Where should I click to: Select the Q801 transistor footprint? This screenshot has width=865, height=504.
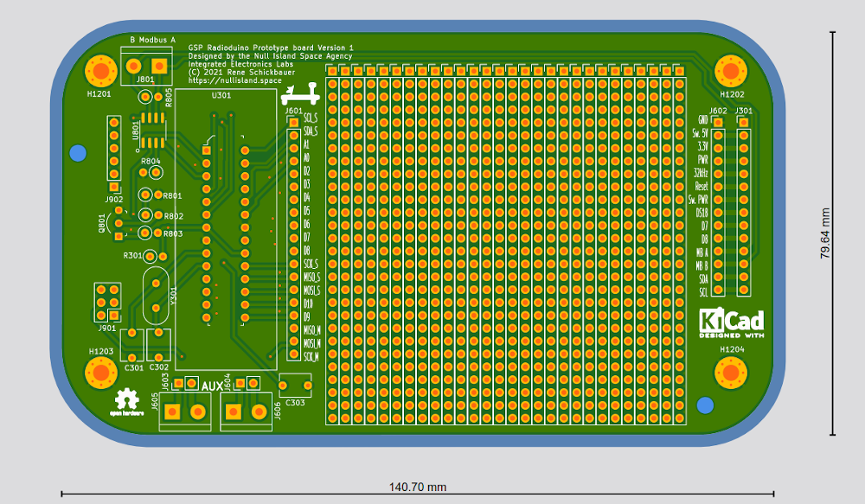[118, 223]
